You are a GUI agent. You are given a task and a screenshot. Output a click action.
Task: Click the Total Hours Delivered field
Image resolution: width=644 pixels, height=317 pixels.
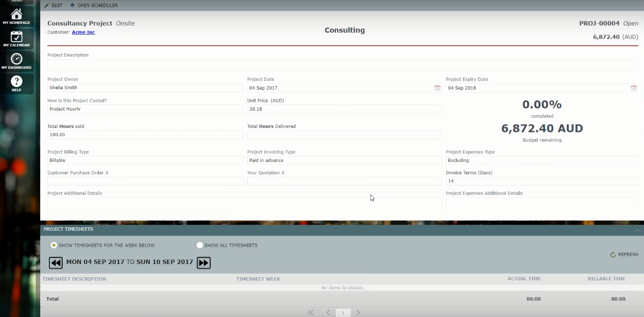(344, 135)
